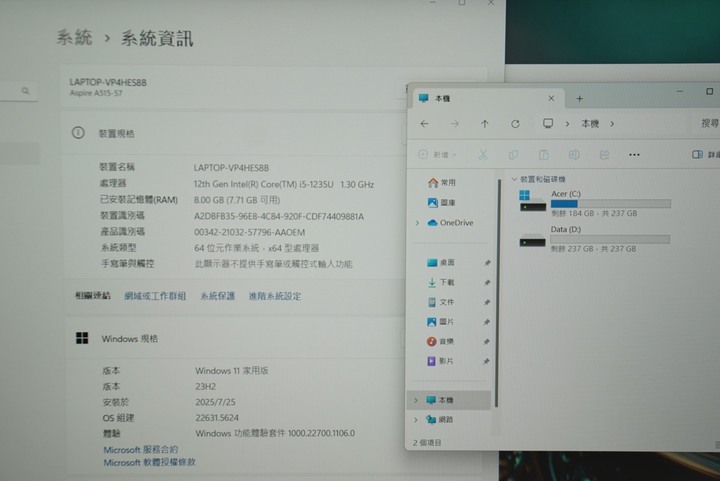This screenshot has height=481, width=720.
Task: Unpin 桌面 via its pin icon
Action: 487,263
